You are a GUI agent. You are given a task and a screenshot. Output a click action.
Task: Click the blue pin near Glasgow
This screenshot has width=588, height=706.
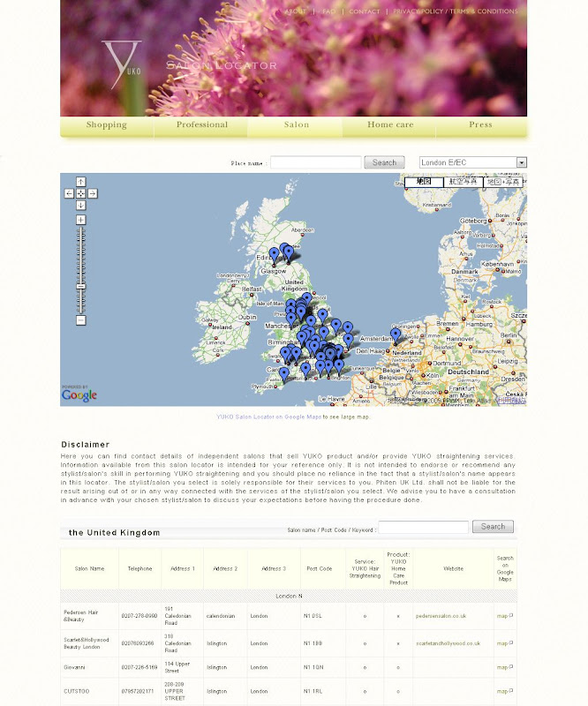point(274,256)
